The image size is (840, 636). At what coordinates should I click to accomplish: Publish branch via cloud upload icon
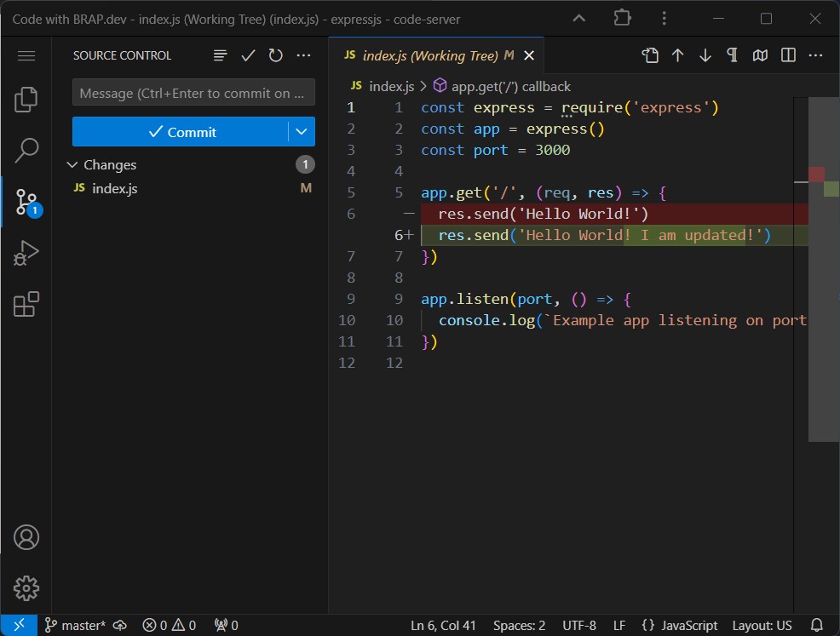(x=120, y=625)
